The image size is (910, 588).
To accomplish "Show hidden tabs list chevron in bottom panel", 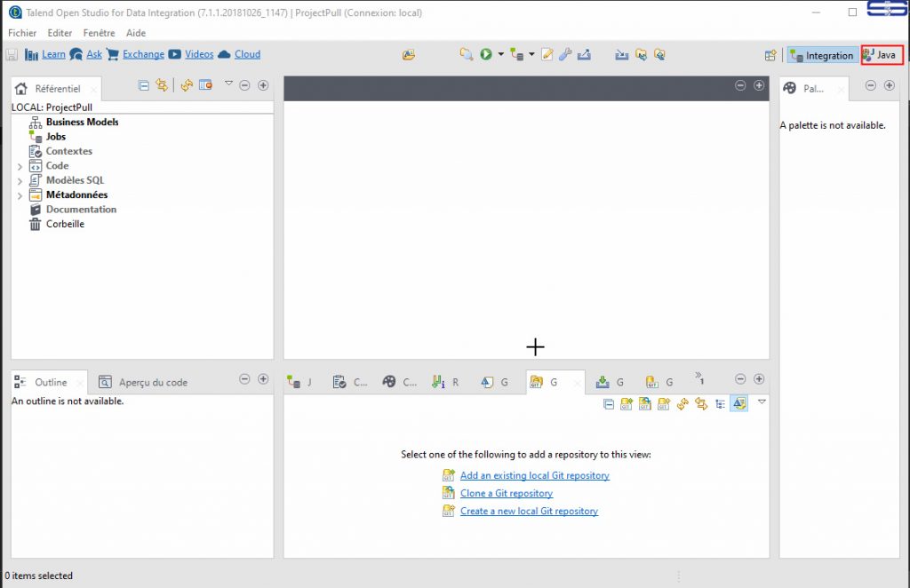I will [699, 378].
